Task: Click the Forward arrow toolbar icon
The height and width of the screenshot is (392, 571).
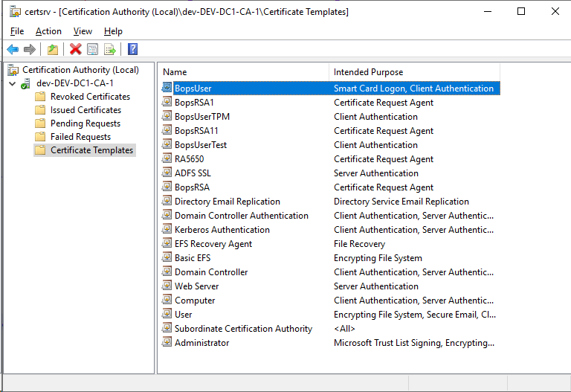Action: point(30,50)
